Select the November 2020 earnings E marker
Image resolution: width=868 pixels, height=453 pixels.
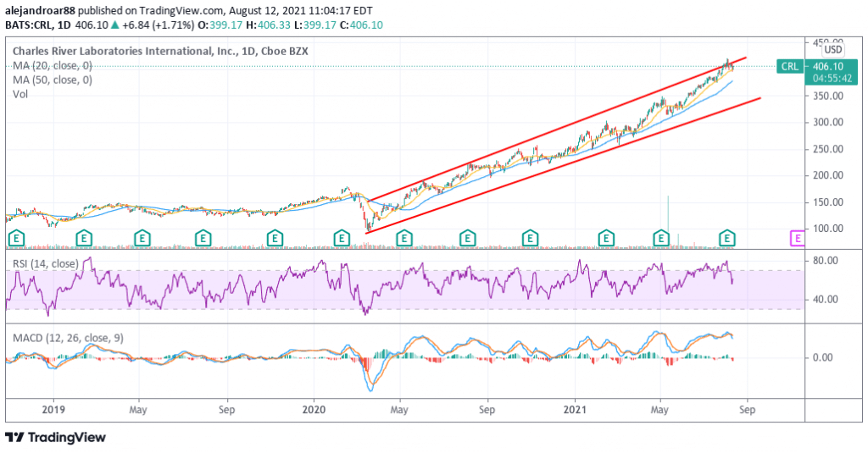click(531, 239)
